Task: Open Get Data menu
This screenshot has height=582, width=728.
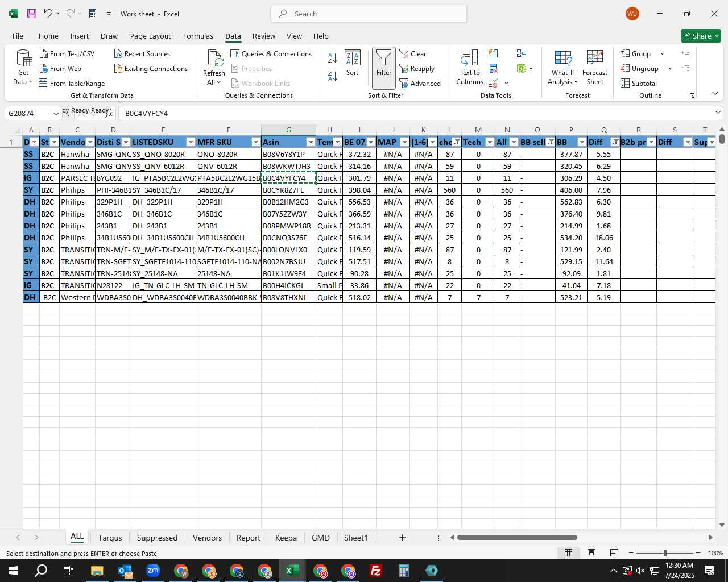Action: (x=23, y=67)
